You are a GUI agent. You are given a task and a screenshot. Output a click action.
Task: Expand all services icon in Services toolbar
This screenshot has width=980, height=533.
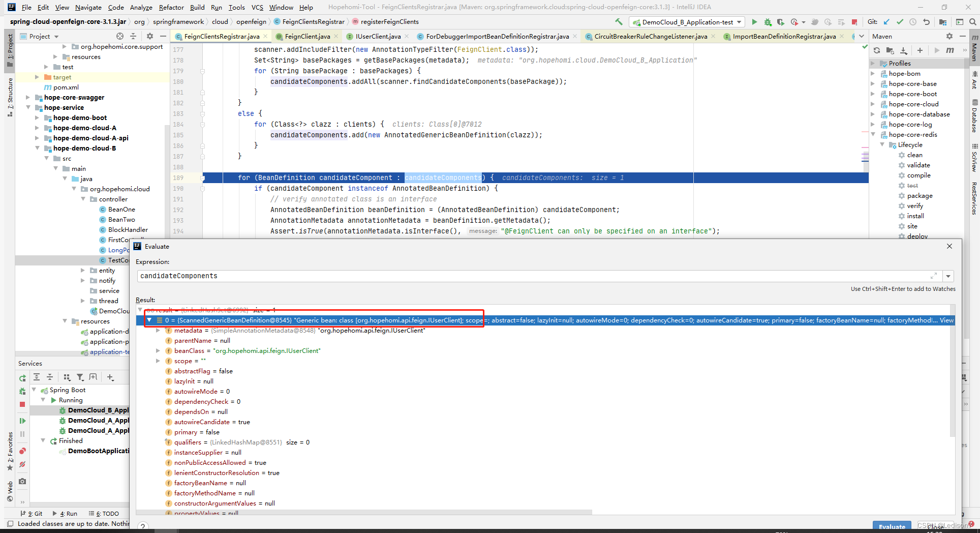pos(37,377)
